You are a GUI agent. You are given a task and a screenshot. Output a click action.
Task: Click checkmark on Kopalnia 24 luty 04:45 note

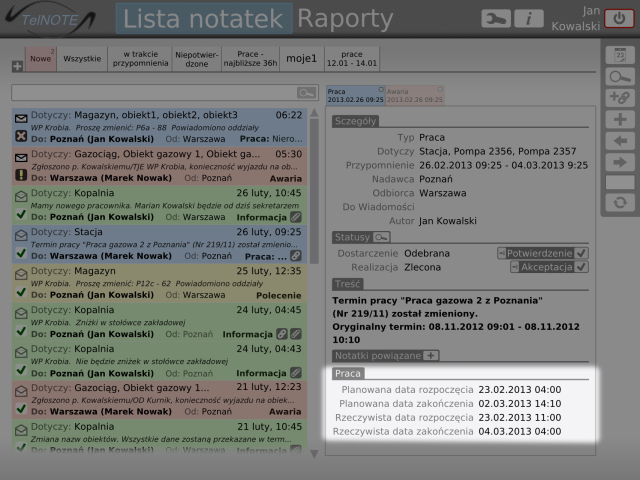tap(21, 331)
